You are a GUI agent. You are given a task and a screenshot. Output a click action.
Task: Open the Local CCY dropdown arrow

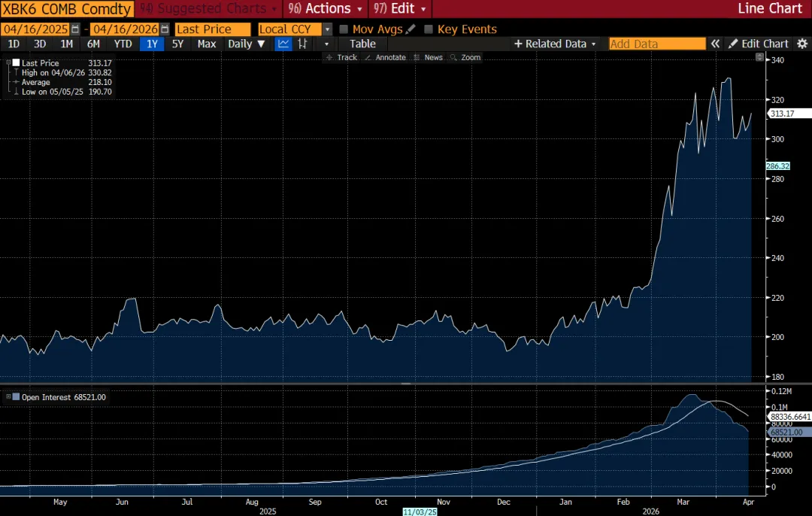pyautogui.click(x=327, y=29)
